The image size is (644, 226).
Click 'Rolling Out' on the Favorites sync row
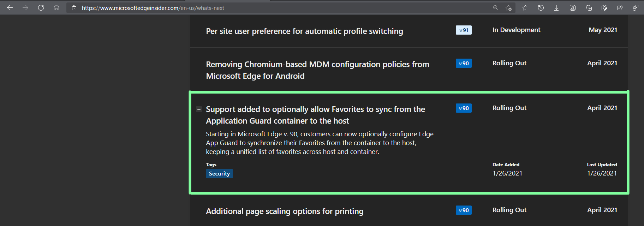pyautogui.click(x=509, y=108)
